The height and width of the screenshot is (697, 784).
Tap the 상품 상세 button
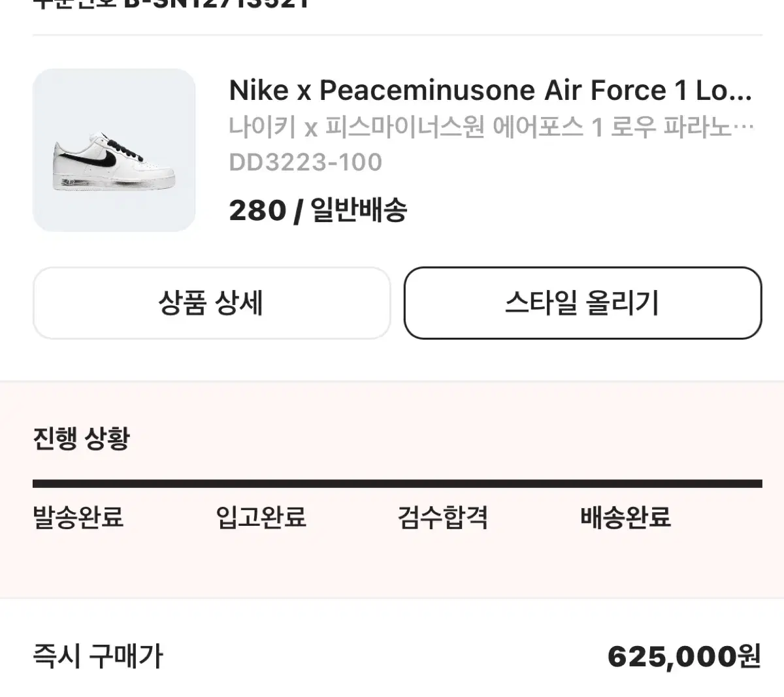[x=211, y=303]
